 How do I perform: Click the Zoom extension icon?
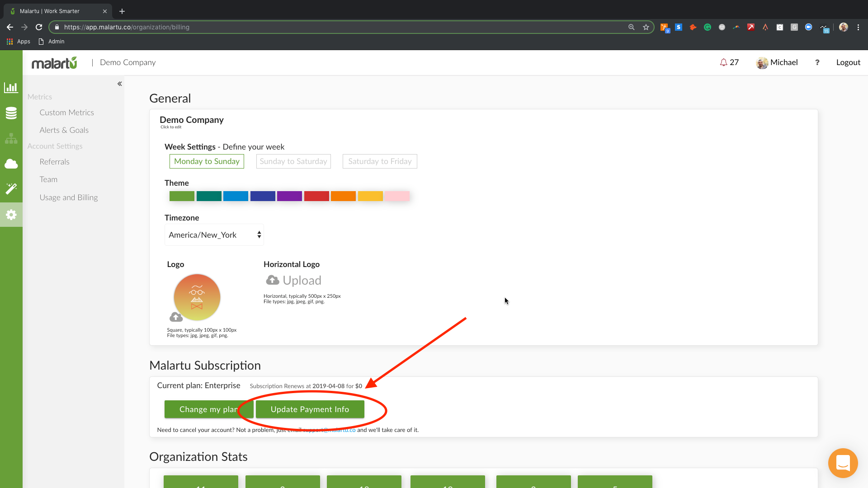click(x=809, y=27)
